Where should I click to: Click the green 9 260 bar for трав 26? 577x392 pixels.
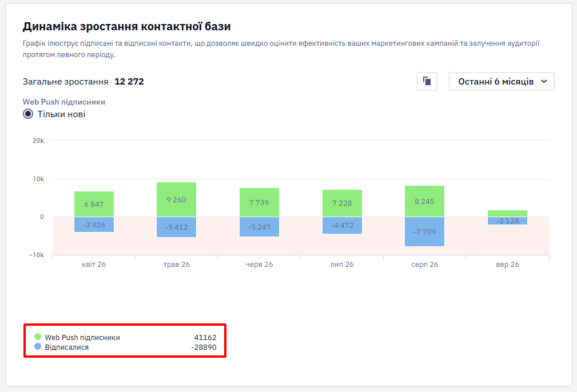[x=176, y=199]
